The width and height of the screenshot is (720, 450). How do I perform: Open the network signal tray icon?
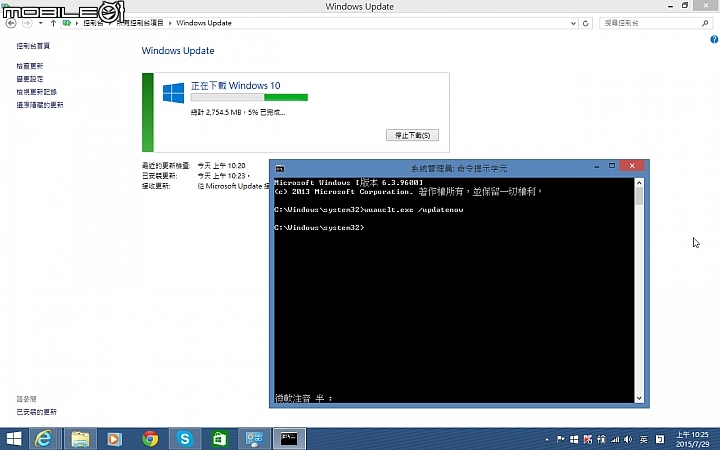pyautogui.click(x=615, y=439)
